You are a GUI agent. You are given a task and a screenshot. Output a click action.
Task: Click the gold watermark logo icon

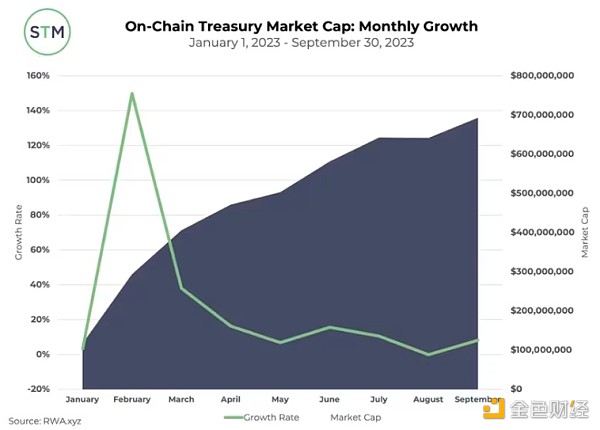click(x=494, y=409)
